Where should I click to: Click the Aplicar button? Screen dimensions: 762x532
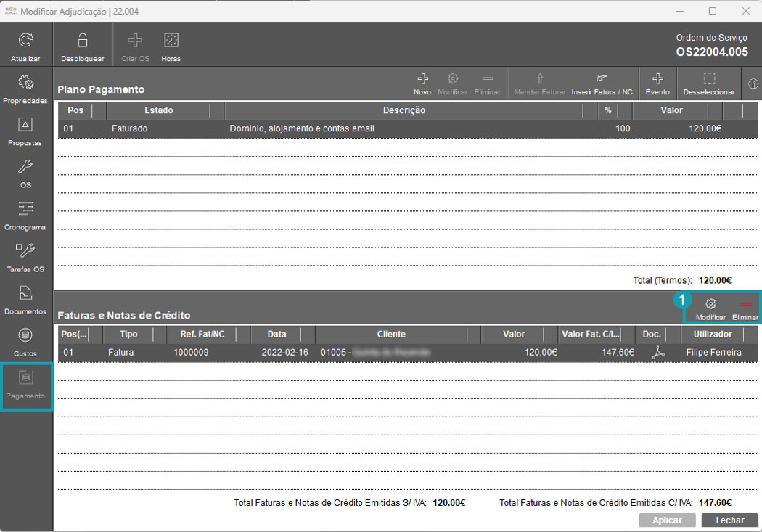point(667,520)
